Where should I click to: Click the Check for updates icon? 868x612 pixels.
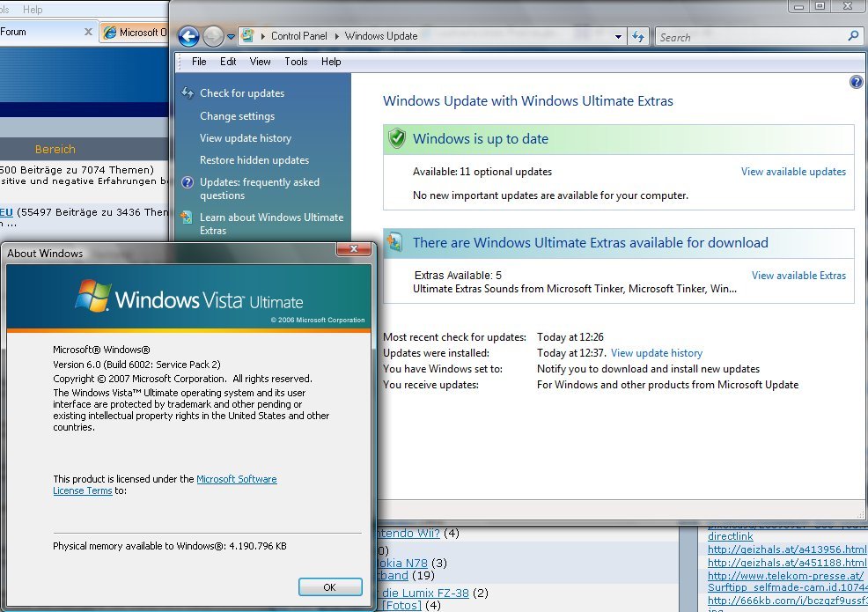188,93
